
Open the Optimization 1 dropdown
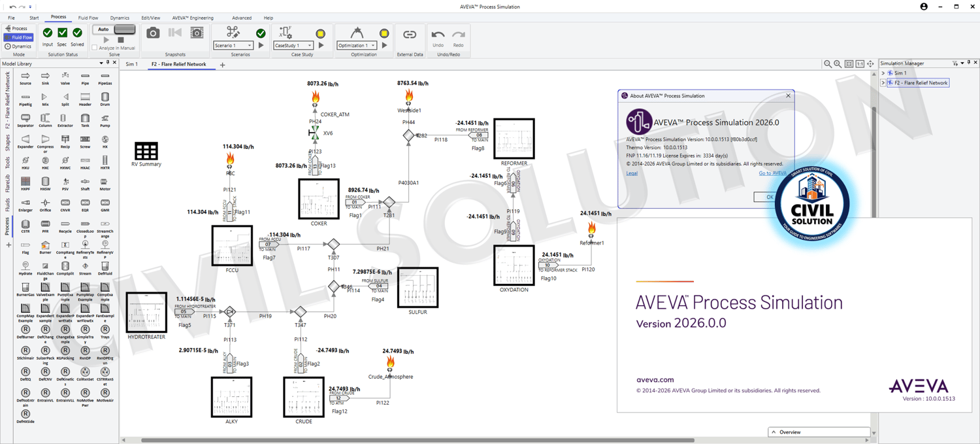tap(357, 45)
